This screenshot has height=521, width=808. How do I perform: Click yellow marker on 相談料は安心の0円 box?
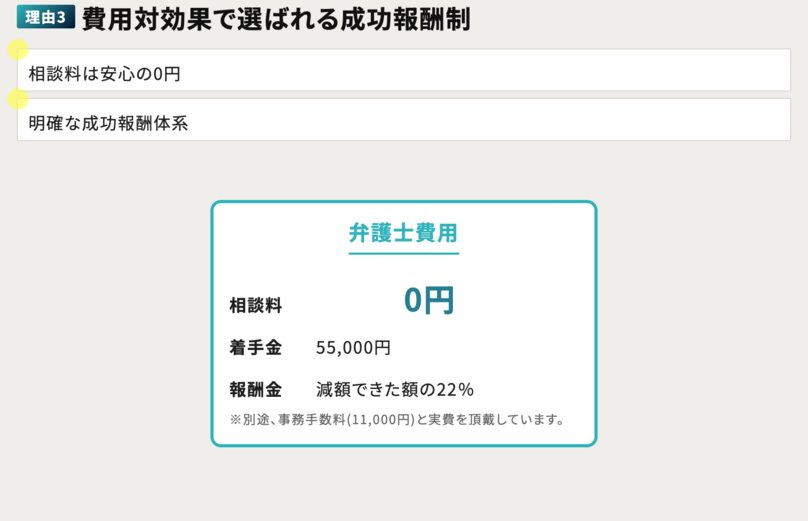(17, 50)
